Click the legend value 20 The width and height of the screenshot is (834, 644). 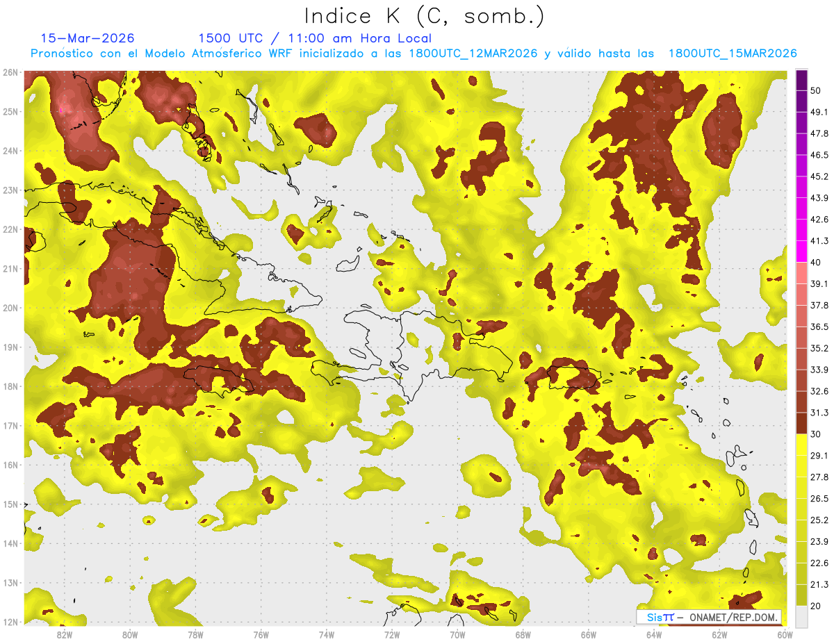(x=815, y=606)
